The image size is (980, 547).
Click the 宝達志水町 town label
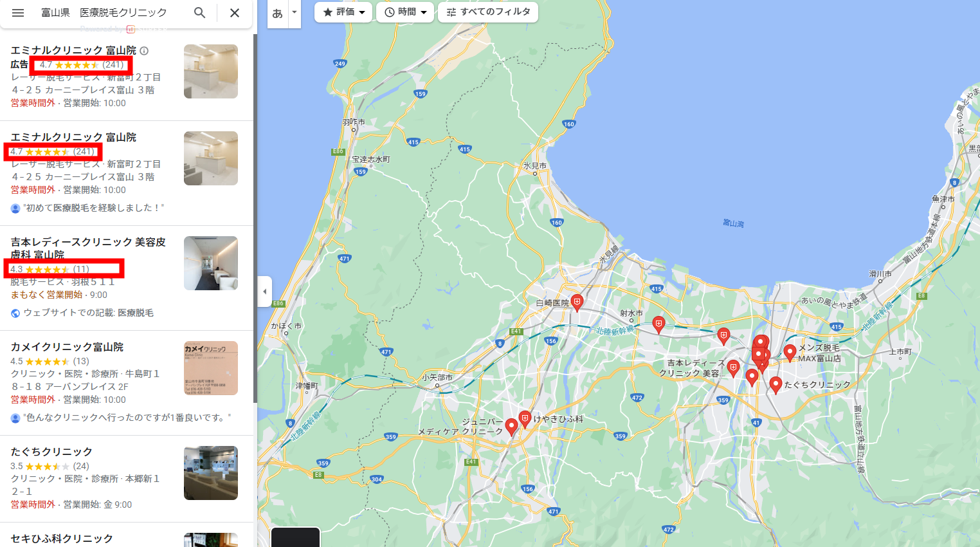point(371,159)
